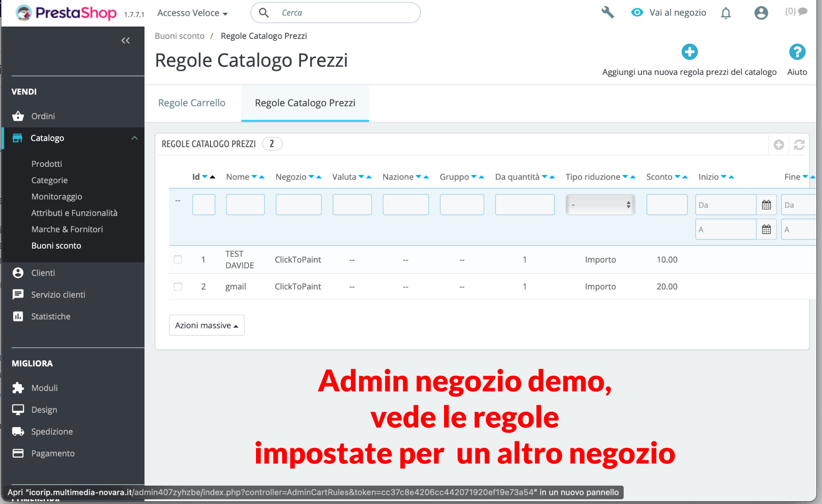Switch to the Regole Carrello tab
The width and height of the screenshot is (822, 504).
pyautogui.click(x=191, y=103)
